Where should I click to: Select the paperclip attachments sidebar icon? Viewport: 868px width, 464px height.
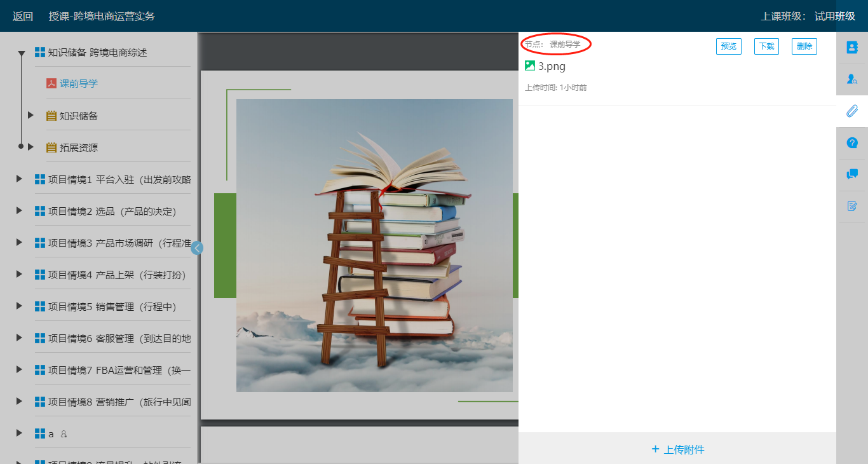[852, 111]
